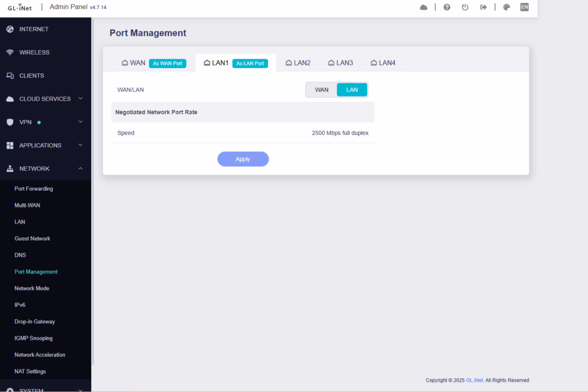Image resolution: width=588 pixels, height=392 pixels.
Task: Click the WAN tab port icon
Action: tap(125, 63)
